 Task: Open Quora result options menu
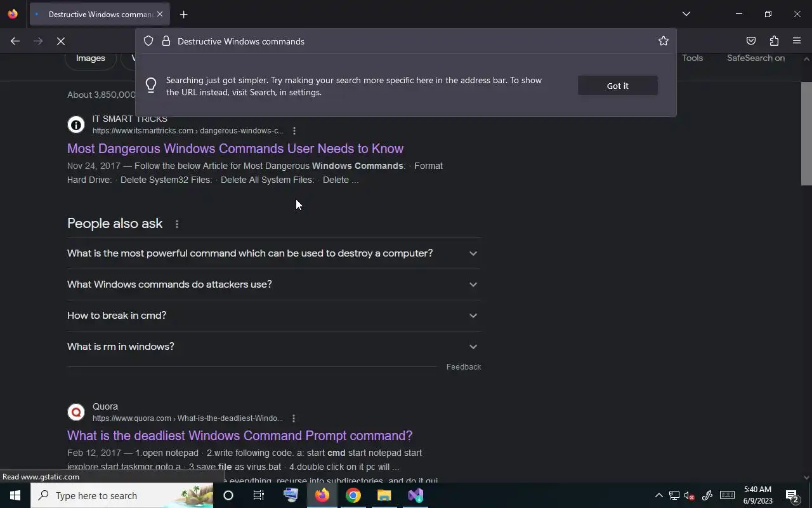(293, 418)
